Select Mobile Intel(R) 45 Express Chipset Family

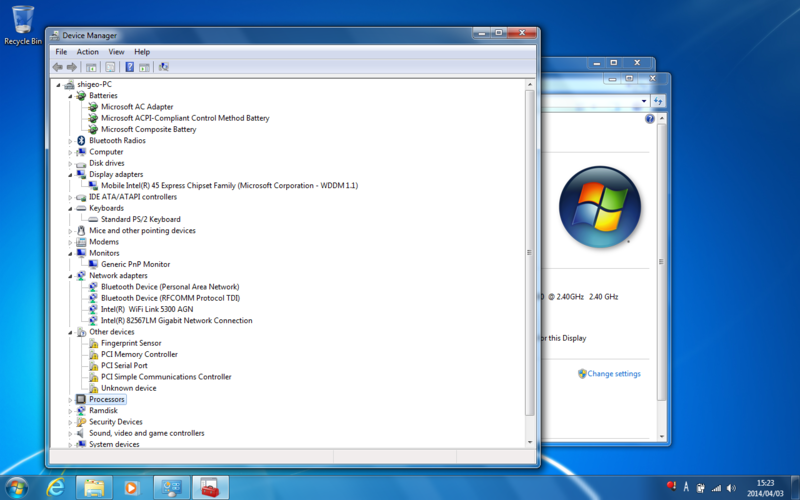(x=230, y=185)
